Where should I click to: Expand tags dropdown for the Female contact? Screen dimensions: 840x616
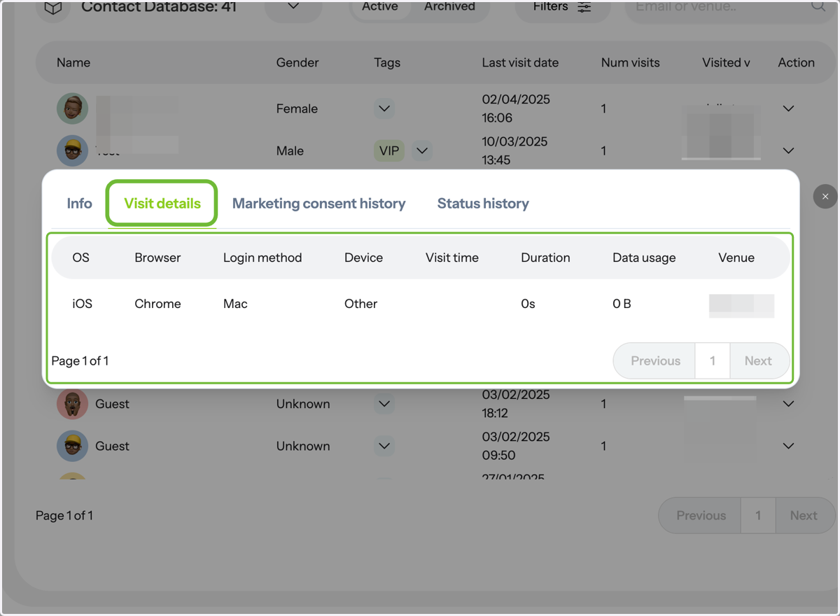click(384, 108)
